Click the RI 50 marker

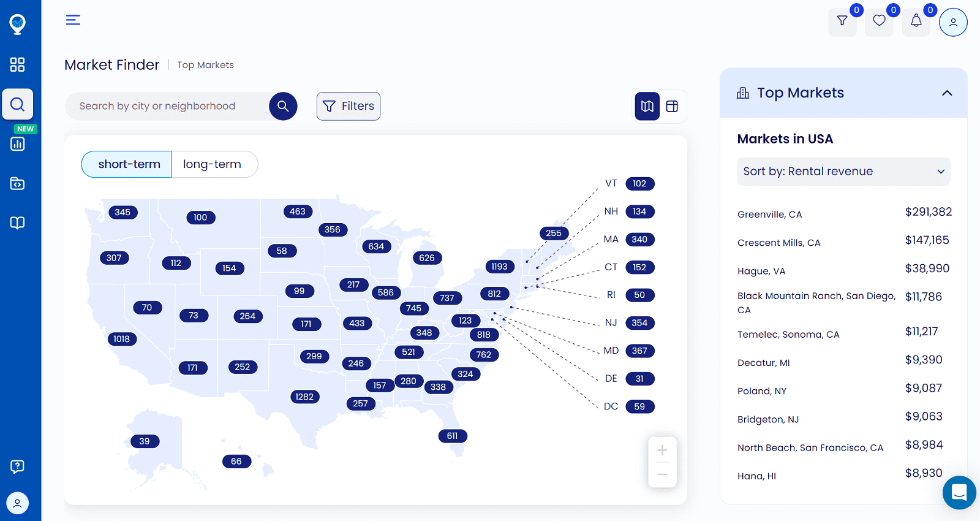[x=640, y=295]
